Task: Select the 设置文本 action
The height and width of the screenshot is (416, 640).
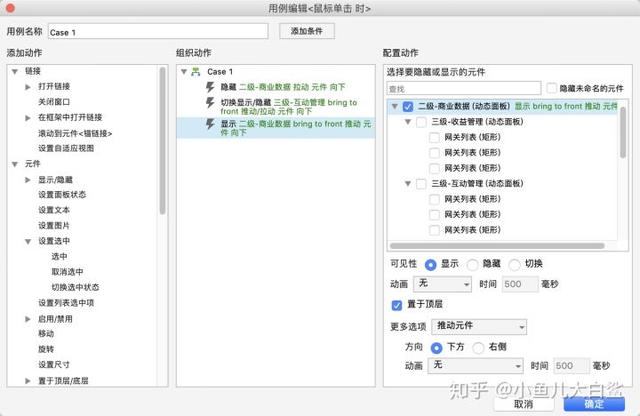Action: [x=54, y=210]
